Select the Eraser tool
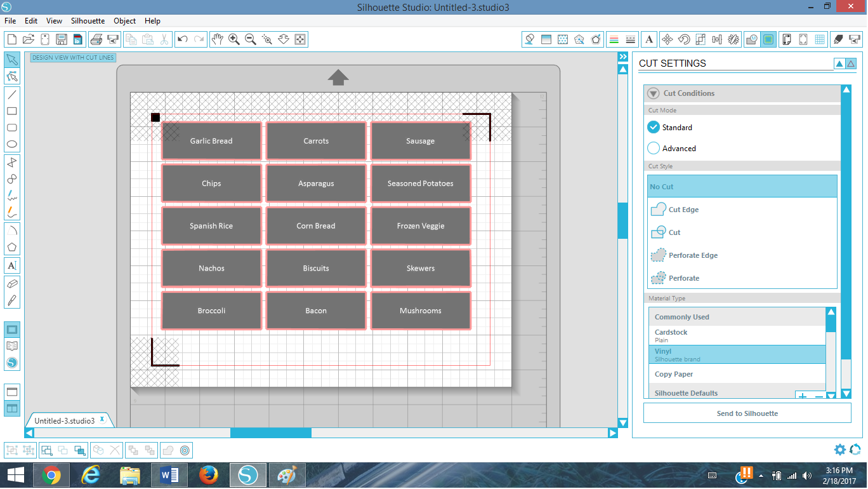 point(12,283)
